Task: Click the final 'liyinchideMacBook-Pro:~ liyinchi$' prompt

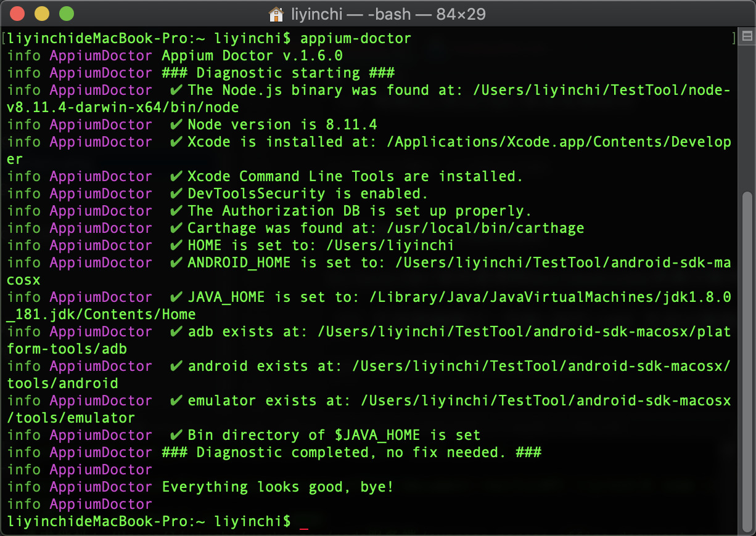Action: tap(149, 521)
